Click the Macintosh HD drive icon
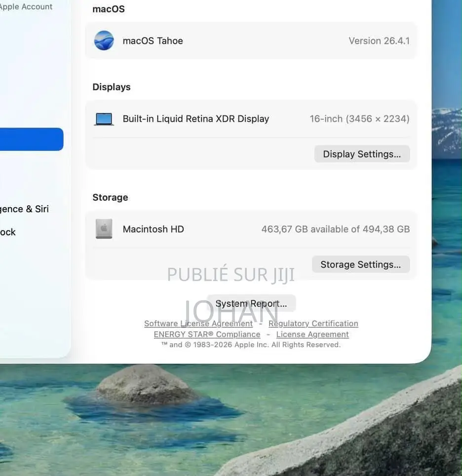462x476 pixels. pyautogui.click(x=104, y=229)
